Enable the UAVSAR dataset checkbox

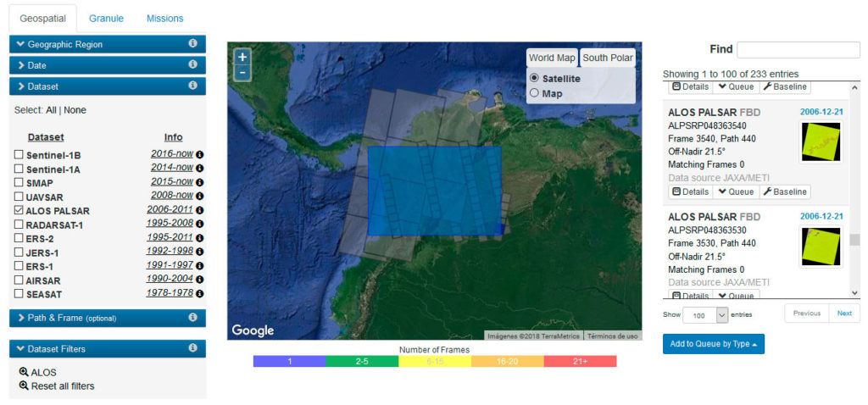(19, 197)
